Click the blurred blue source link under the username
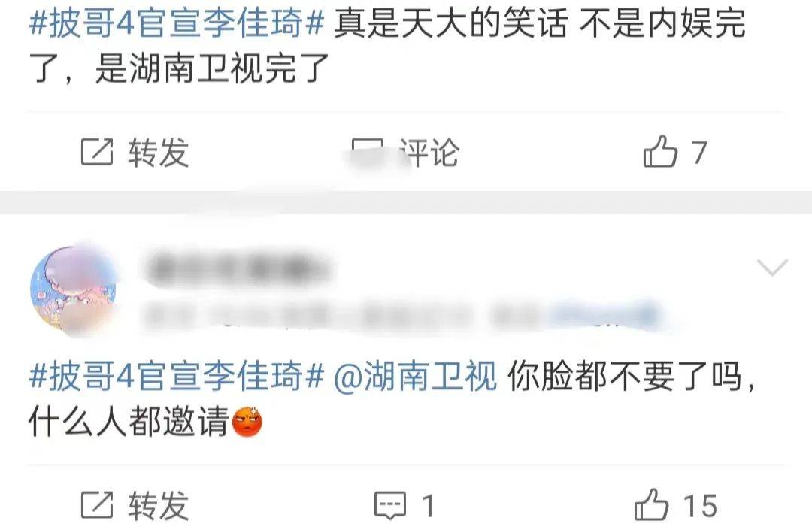812x527 pixels. pyautogui.click(x=603, y=315)
